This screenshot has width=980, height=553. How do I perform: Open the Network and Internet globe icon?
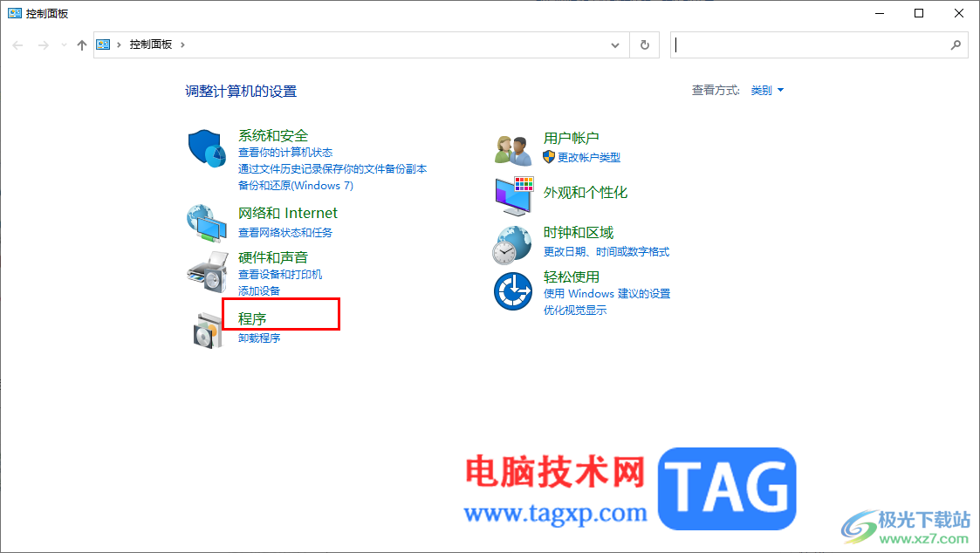(207, 222)
